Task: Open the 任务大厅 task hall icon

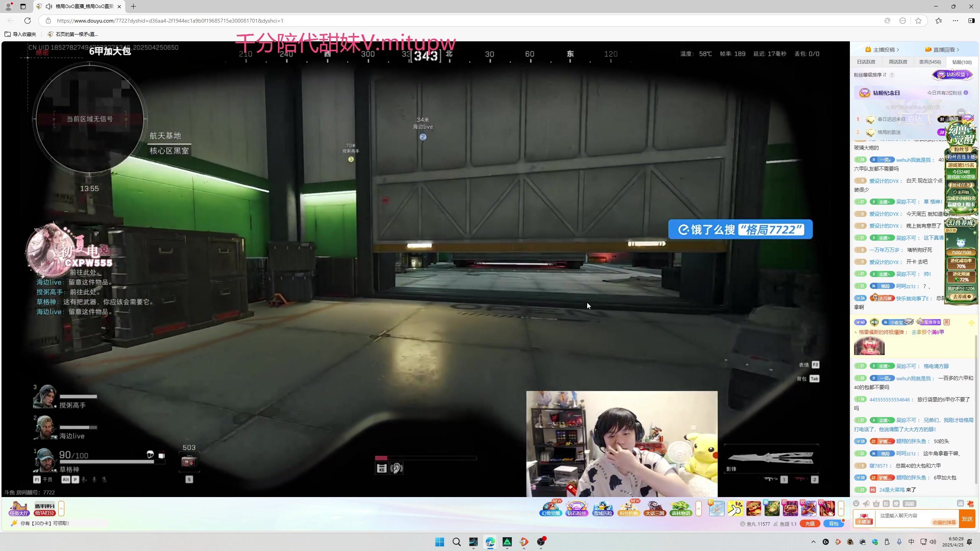Action: (19, 509)
